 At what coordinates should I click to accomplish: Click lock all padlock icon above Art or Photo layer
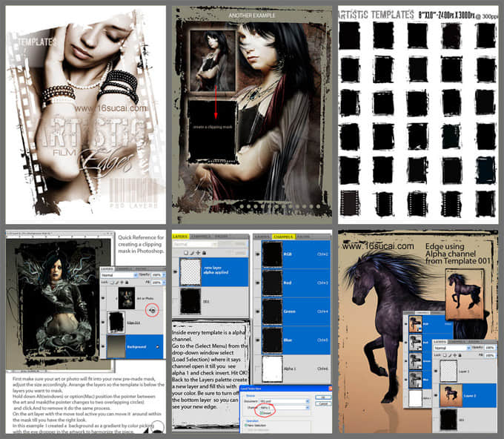[127, 283]
